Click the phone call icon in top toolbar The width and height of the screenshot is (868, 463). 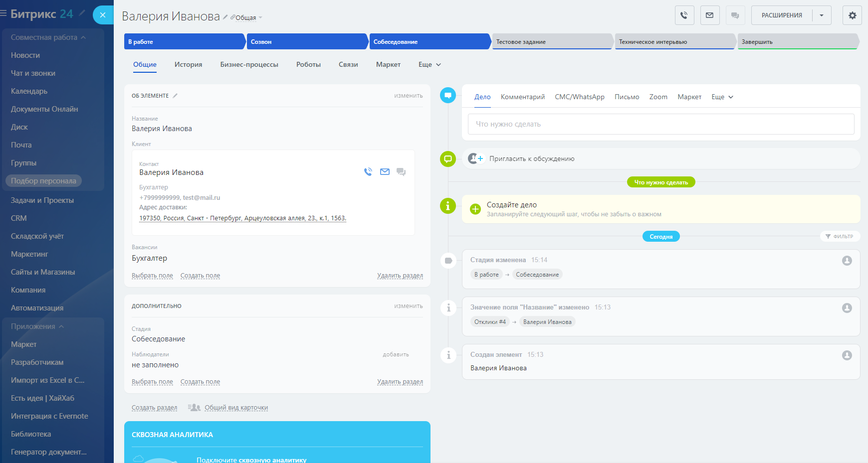[x=684, y=15]
